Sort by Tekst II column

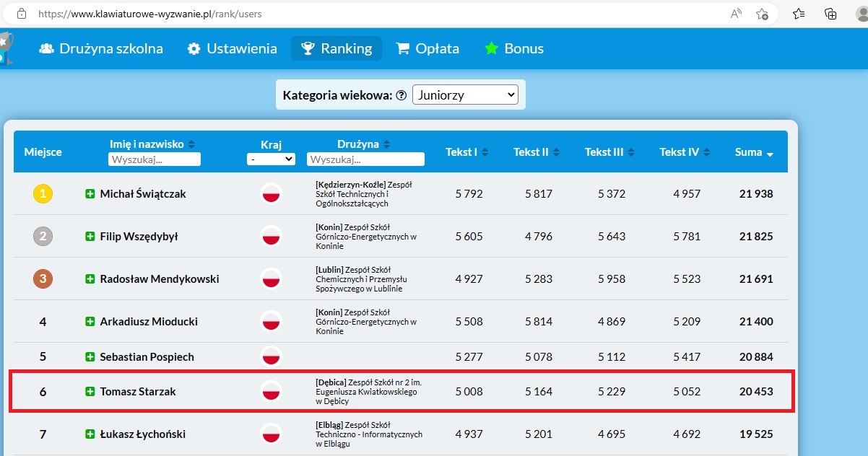tap(537, 152)
